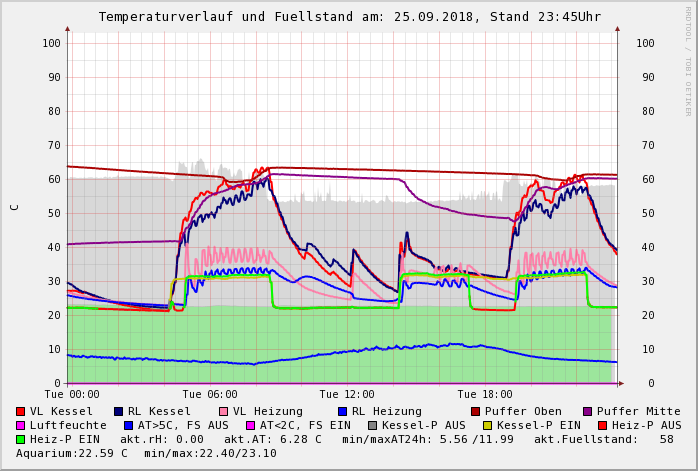Click the green Heiz-P EIN legend swatch
Image resolution: width=698 pixels, height=471 pixels.
pos(21,439)
